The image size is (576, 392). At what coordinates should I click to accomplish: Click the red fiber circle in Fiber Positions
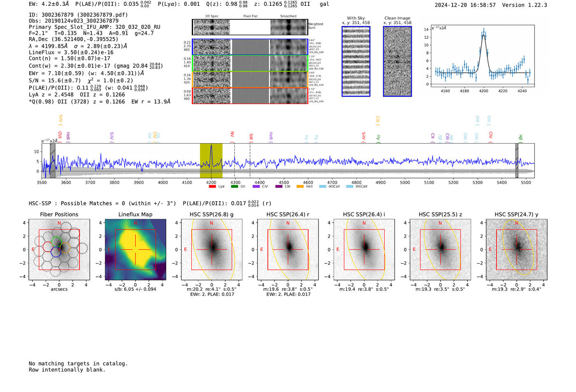[48, 247]
